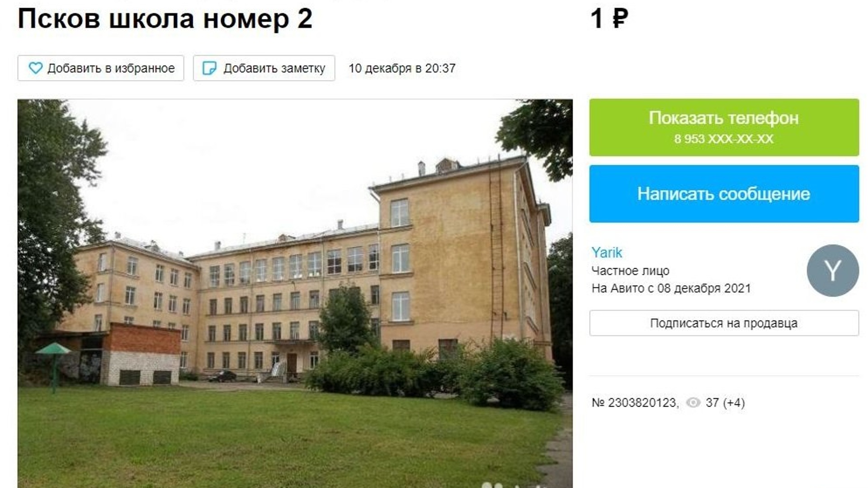The width and height of the screenshot is (868, 488).
Task: Click the heart favorites icon
Action: tap(35, 68)
